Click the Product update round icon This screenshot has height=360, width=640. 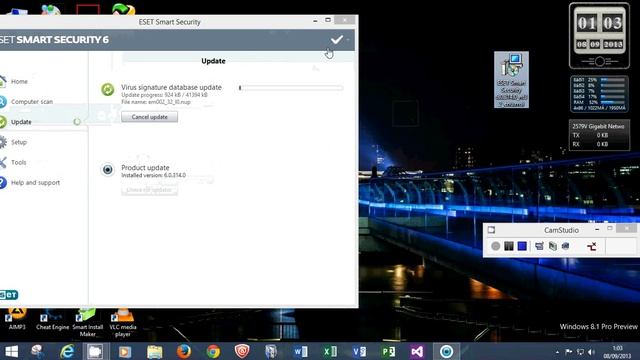(x=108, y=169)
